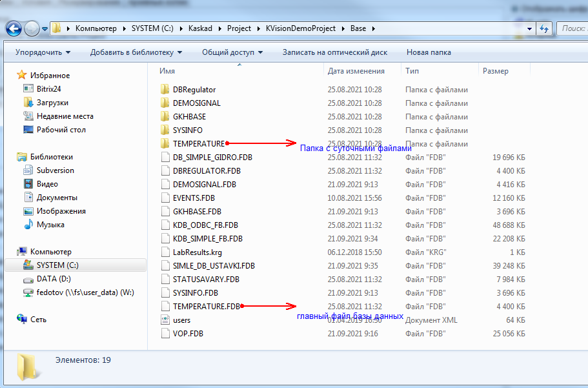Viewport: 588px width, 388px height.
Task: Click the Новая папка button
Action: pyautogui.click(x=429, y=52)
